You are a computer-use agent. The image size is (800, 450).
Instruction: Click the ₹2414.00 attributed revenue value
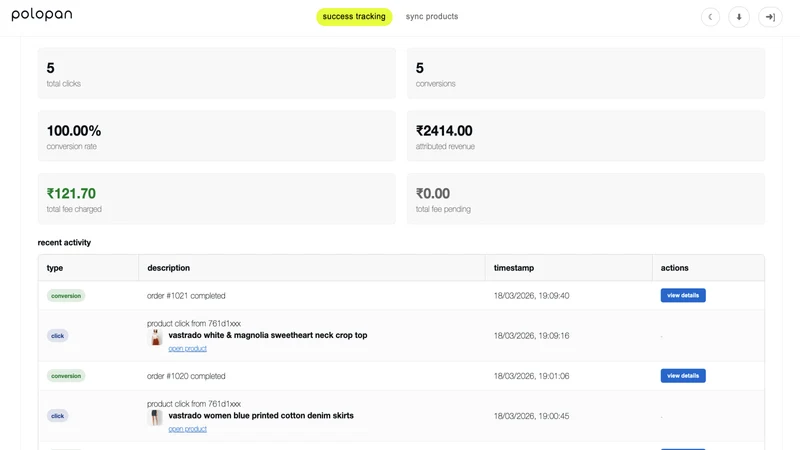[x=444, y=131]
